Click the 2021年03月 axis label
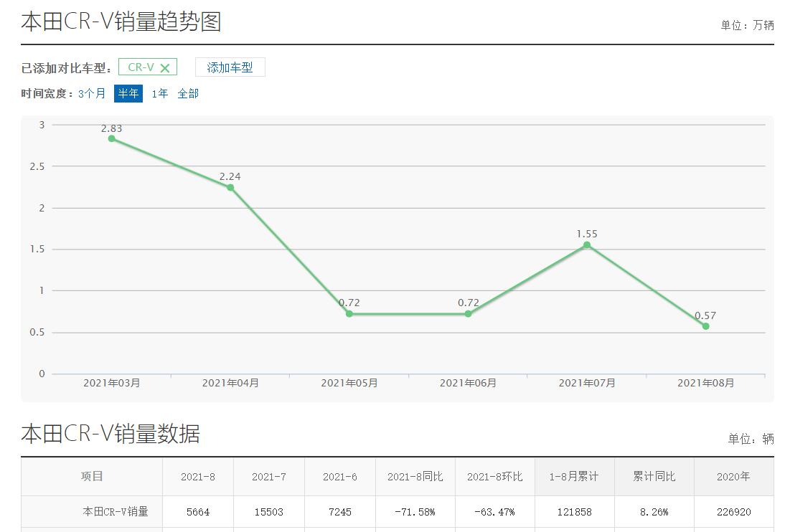Screen dimensions: 785x532 click(x=112, y=383)
